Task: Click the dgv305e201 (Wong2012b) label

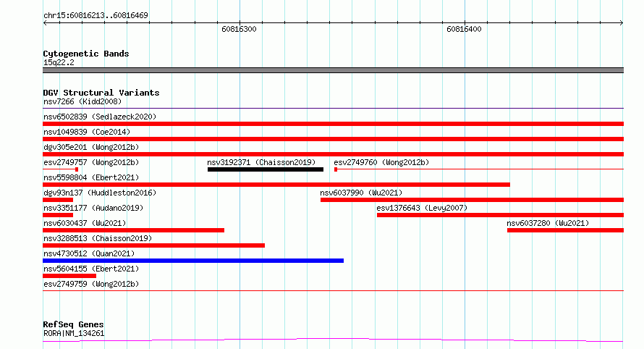Action: click(91, 148)
